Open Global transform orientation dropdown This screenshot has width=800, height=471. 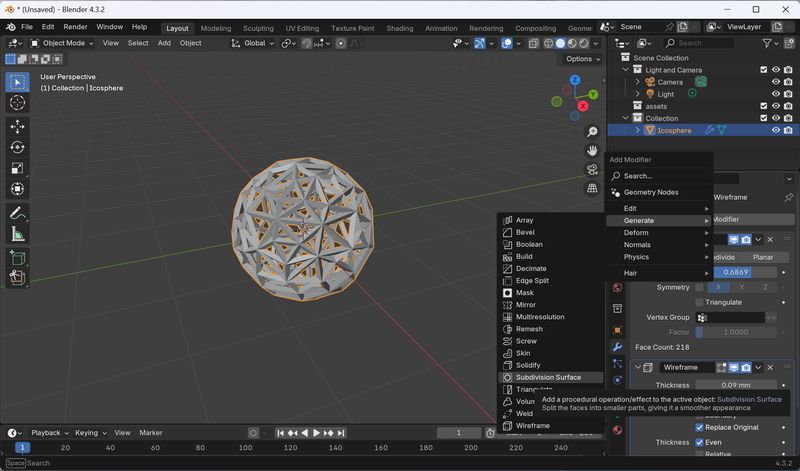pyautogui.click(x=253, y=43)
